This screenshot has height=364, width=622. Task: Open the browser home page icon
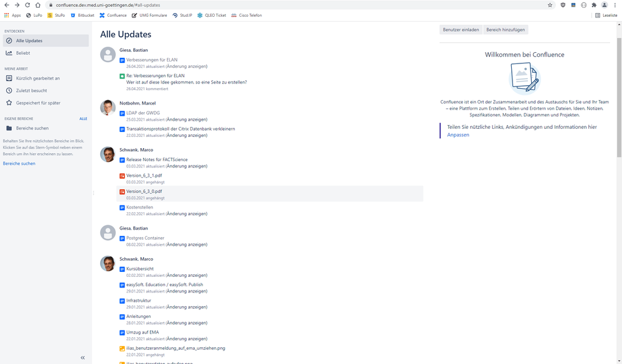38,5
